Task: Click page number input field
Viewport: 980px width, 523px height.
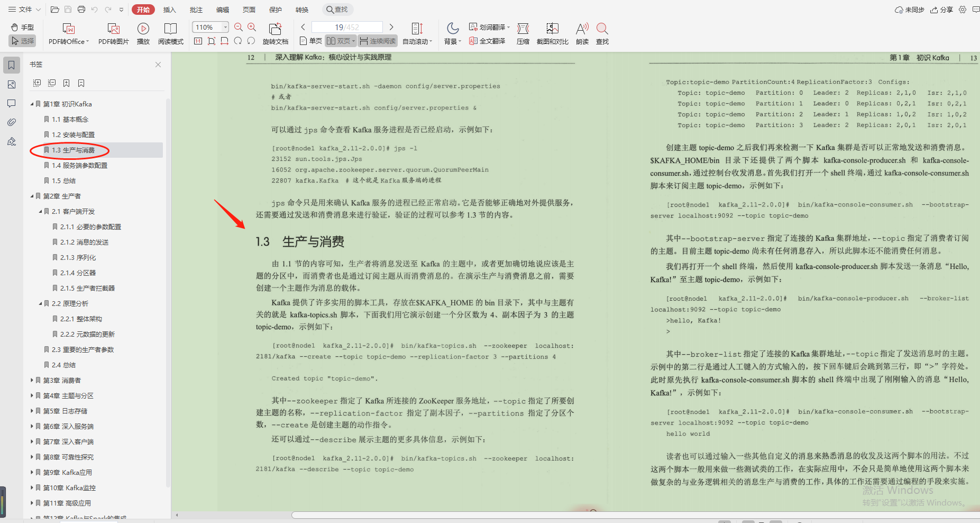Action: click(347, 27)
